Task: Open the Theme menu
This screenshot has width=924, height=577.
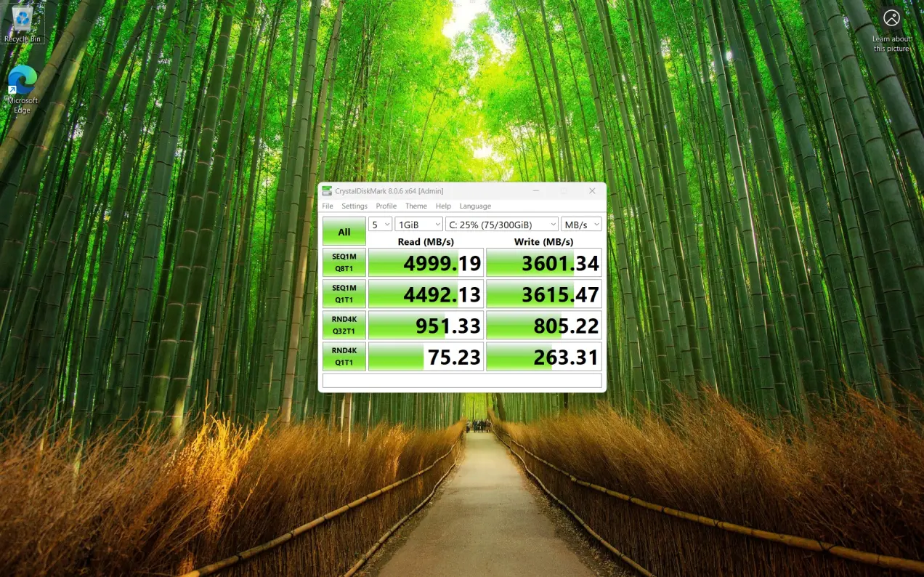Action: [x=416, y=206]
